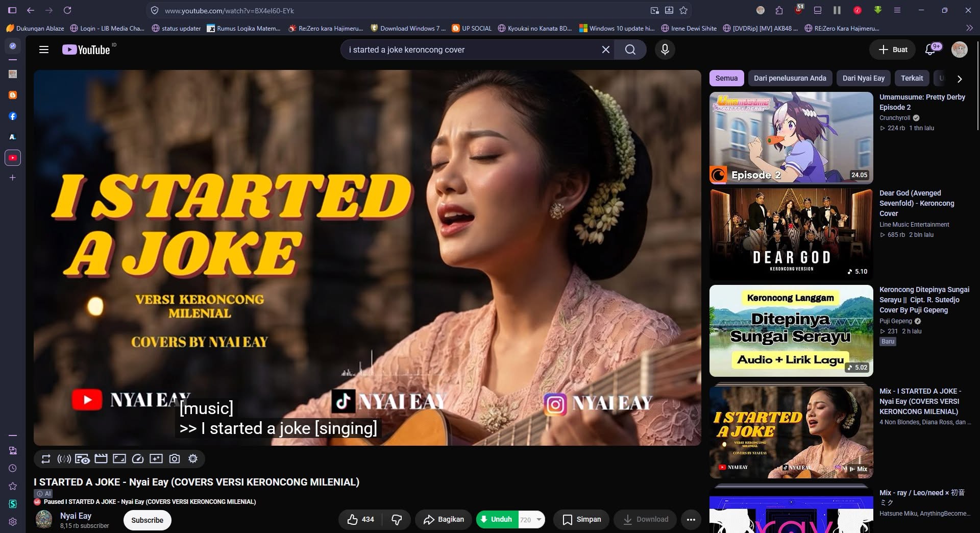Open the Crunchyroll channel link

(x=895, y=118)
